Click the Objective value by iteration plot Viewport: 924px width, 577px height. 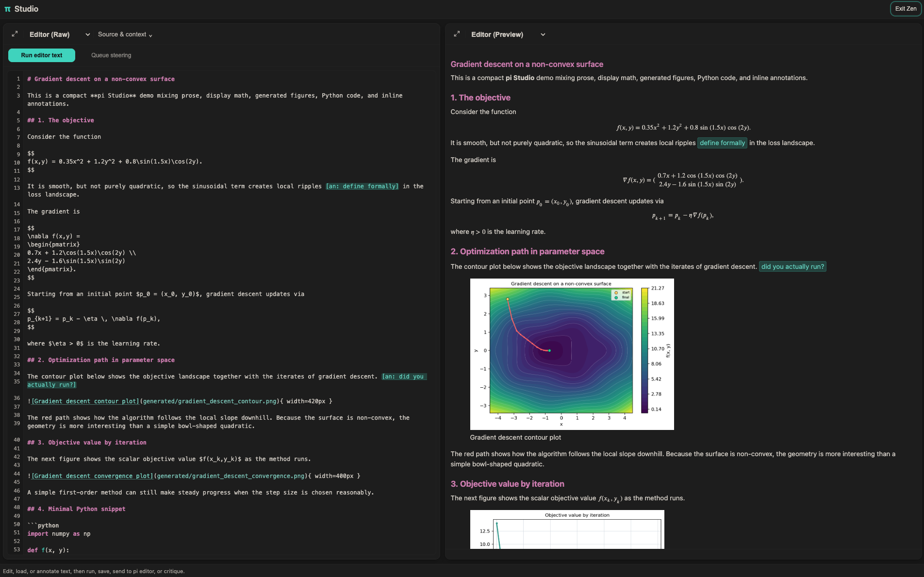pyautogui.click(x=567, y=529)
